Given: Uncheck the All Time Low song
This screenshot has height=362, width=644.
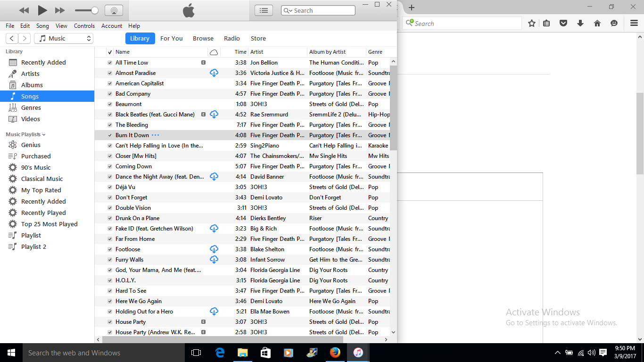Looking at the screenshot, I should click(110, 63).
